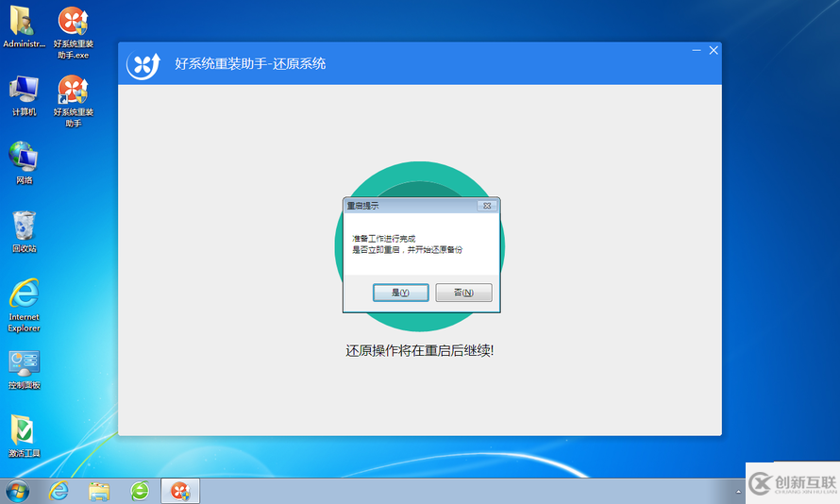Image resolution: width=840 pixels, height=504 pixels.
Task: Select the 控制面板 desktop icon
Action: point(25,370)
